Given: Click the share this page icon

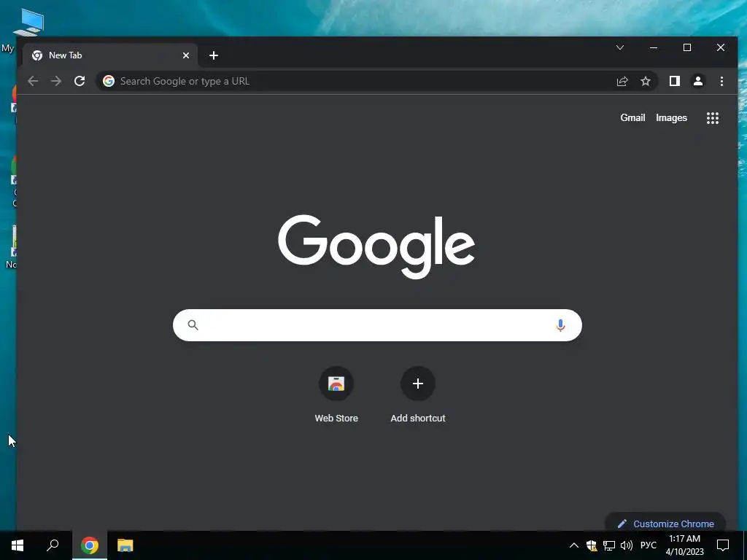Looking at the screenshot, I should [x=622, y=82].
